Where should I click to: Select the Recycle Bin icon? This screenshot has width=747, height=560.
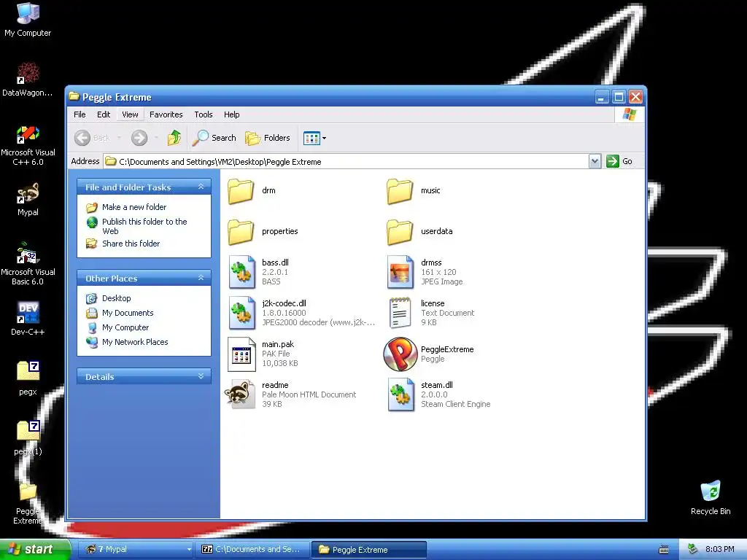[711, 497]
